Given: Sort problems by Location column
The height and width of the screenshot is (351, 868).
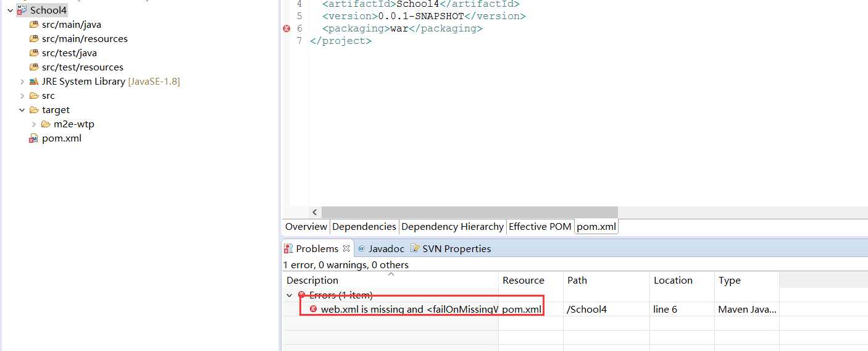Looking at the screenshot, I should [682, 280].
